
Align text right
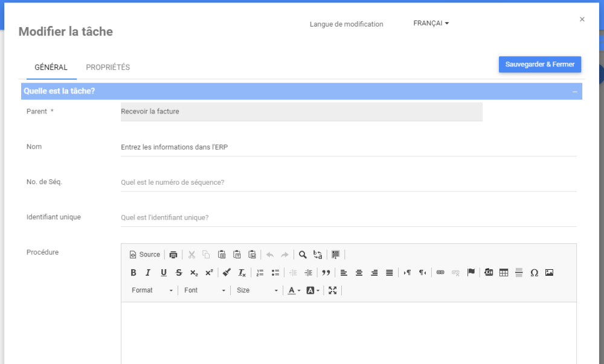pyautogui.click(x=374, y=272)
